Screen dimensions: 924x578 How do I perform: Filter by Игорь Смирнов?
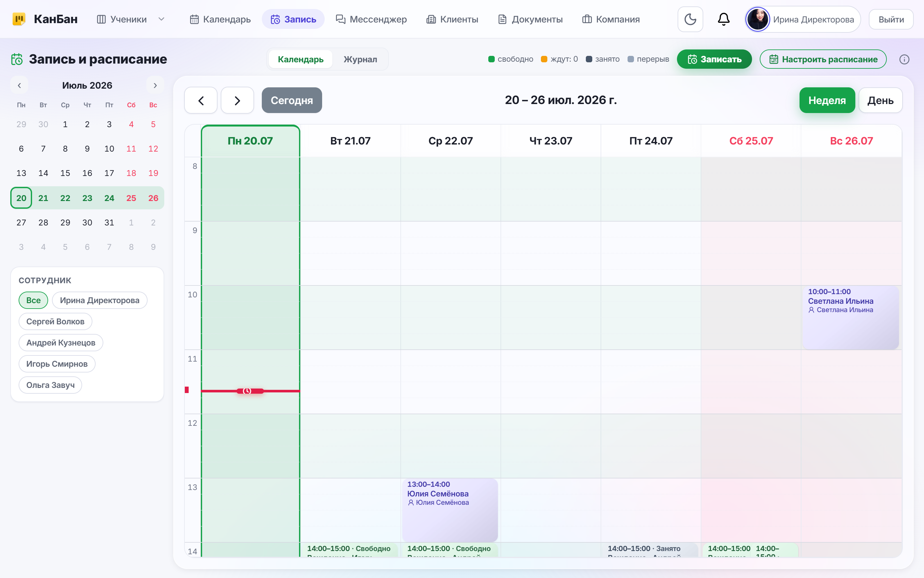click(57, 364)
